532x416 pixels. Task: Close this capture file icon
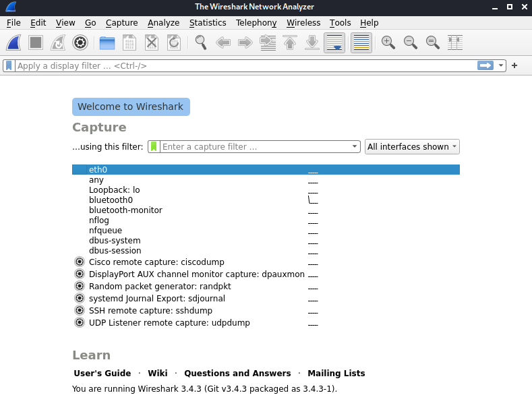coord(152,42)
